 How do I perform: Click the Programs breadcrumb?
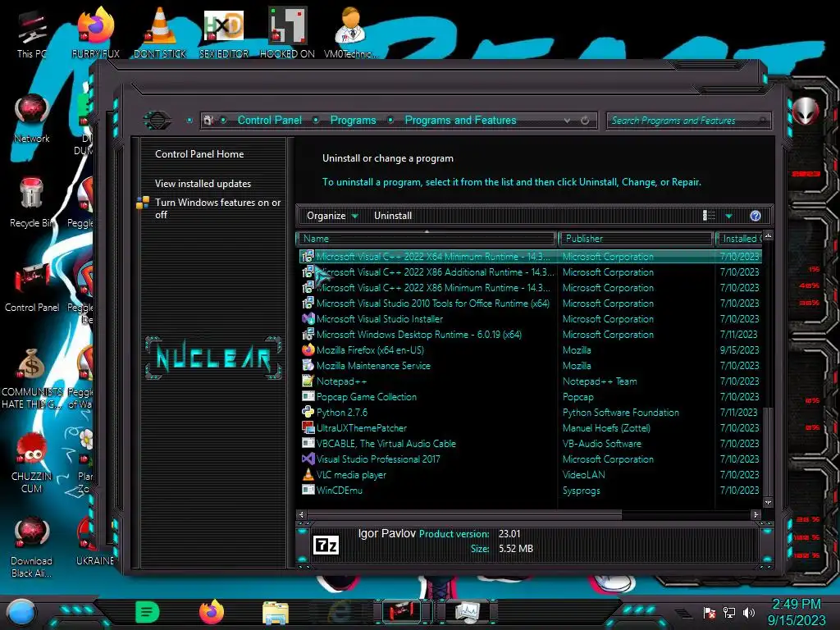pos(353,120)
